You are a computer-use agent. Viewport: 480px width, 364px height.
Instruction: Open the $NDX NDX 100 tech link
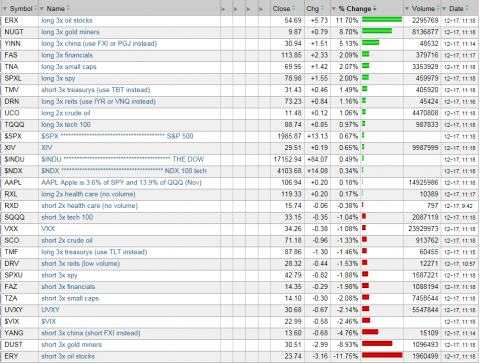tap(124, 171)
